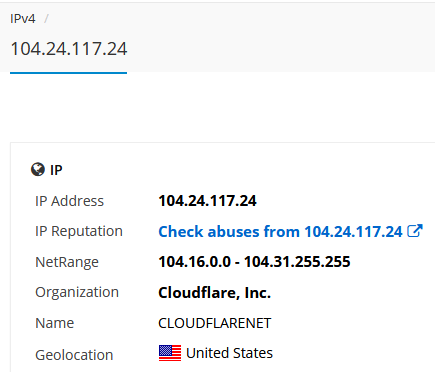Click the NetRange field label
The height and width of the screenshot is (372, 435).
coord(67,262)
